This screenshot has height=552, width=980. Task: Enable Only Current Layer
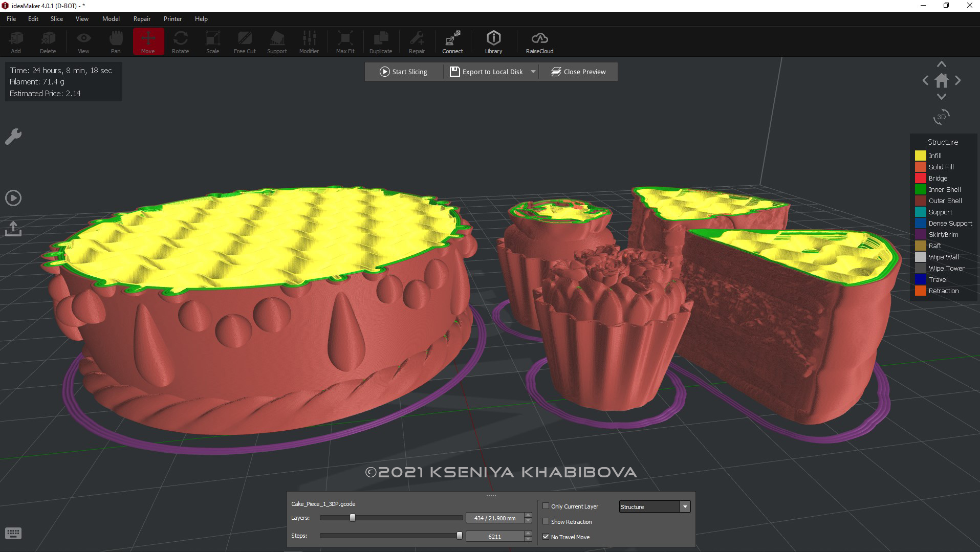click(x=546, y=506)
